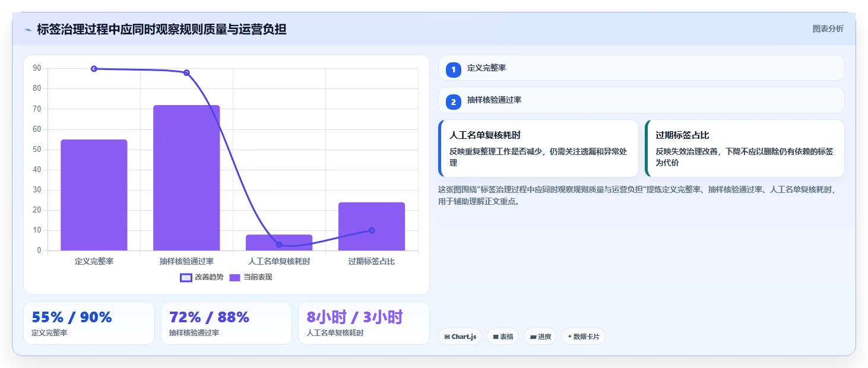
Task: Click x-axis label 人工名单复核耗时
Action: (x=279, y=261)
